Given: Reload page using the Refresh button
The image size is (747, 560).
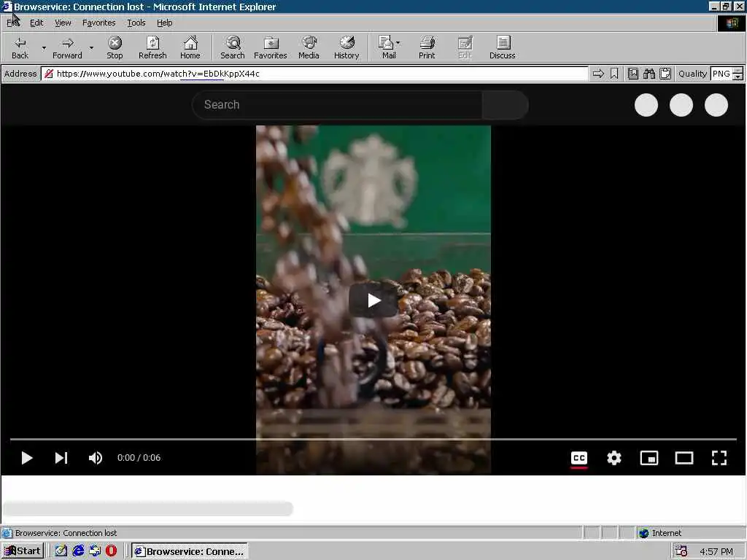Looking at the screenshot, I should point(152,47).
